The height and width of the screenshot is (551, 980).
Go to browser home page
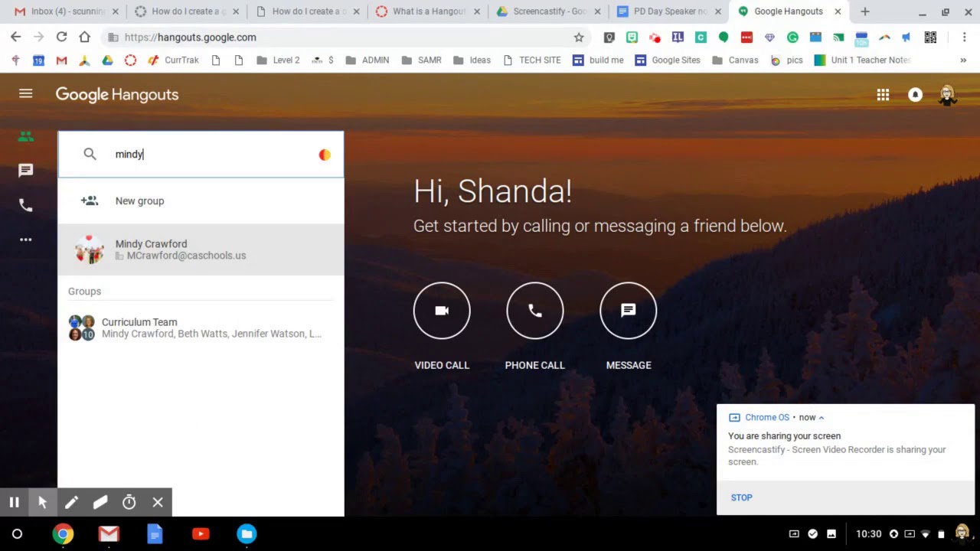coord(85,37)
